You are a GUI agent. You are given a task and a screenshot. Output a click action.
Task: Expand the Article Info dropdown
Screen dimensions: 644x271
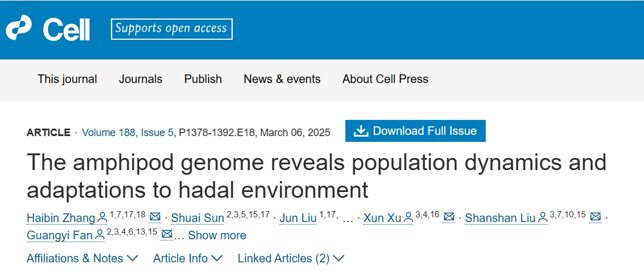tap(188, 258)
